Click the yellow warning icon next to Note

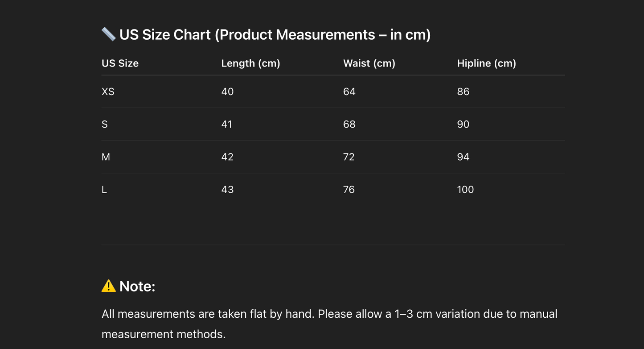pyautogui.click(x=108, y=286)
